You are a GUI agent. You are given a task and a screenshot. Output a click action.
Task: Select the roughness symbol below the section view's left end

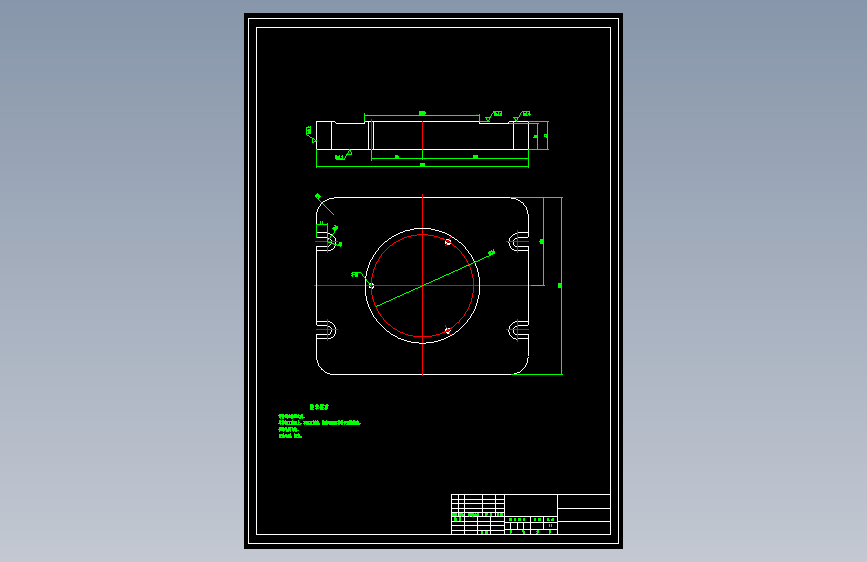(343, 155)
